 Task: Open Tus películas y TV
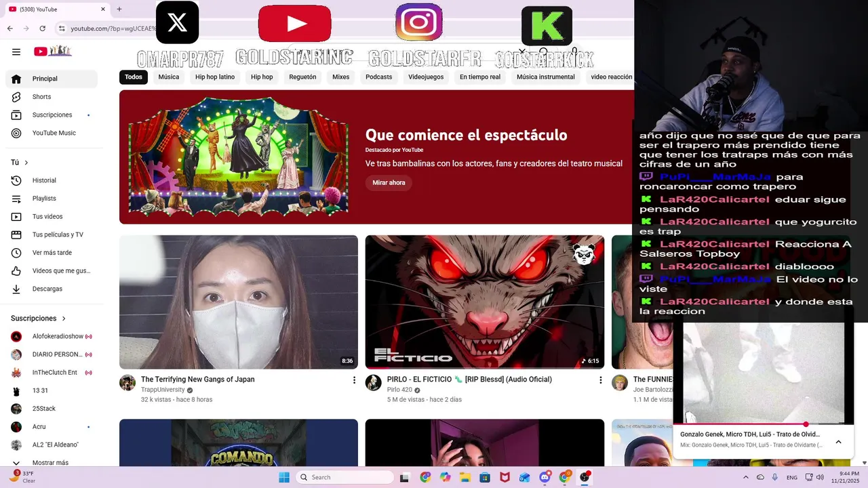pos(52,235)
